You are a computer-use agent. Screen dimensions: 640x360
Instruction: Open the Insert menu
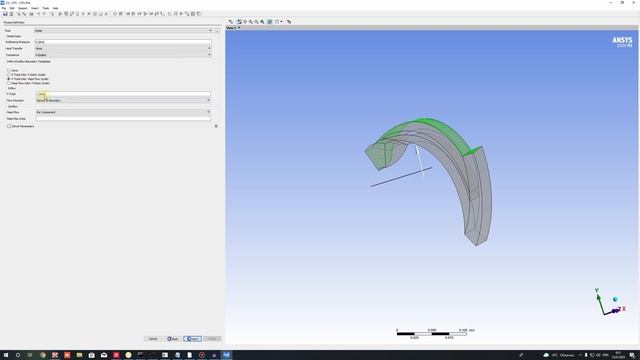tap(35, 8)
